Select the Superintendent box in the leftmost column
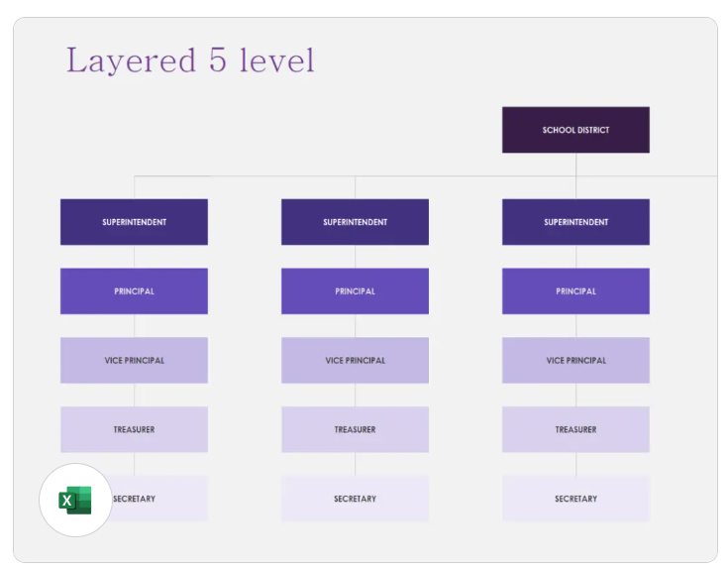The height and width of the screenshot is (569, 728). 134,222
